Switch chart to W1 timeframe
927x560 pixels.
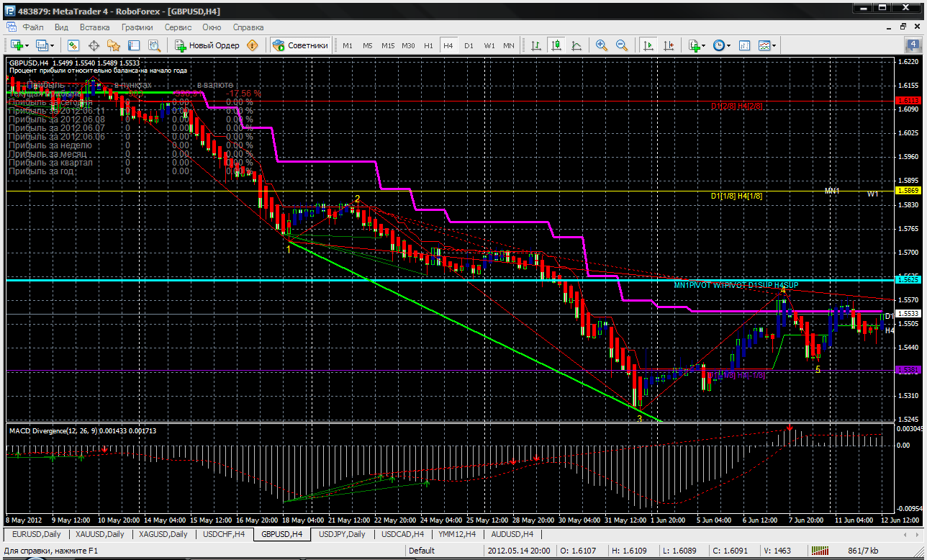coord(489,45)
